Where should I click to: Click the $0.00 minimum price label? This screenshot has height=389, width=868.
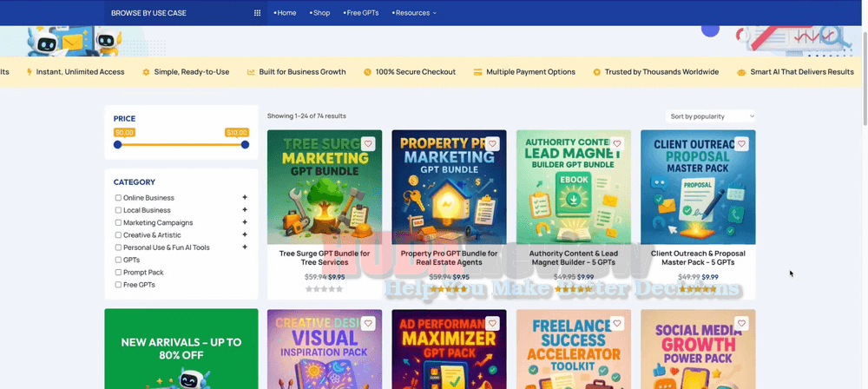click(x=124, y=133)
